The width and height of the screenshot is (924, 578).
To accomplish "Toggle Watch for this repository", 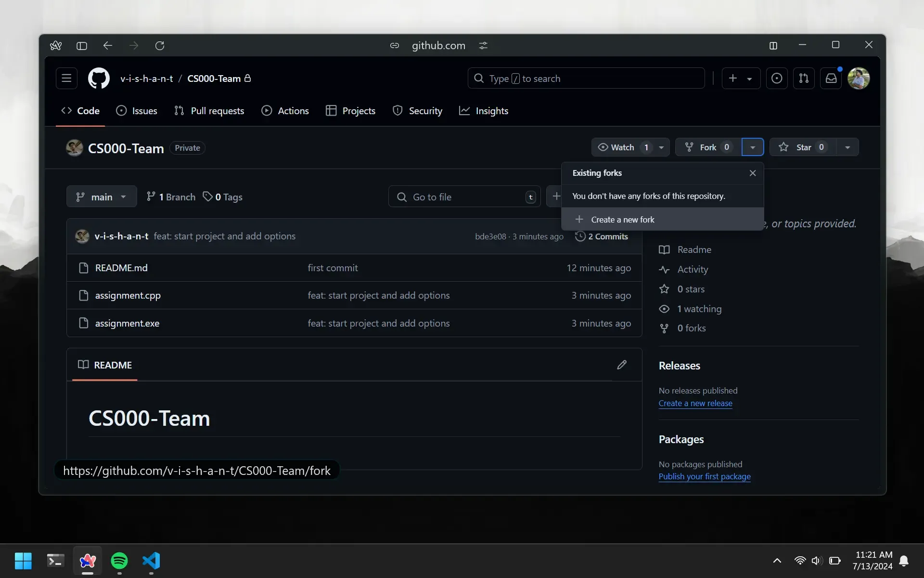I will coord(623,147).
